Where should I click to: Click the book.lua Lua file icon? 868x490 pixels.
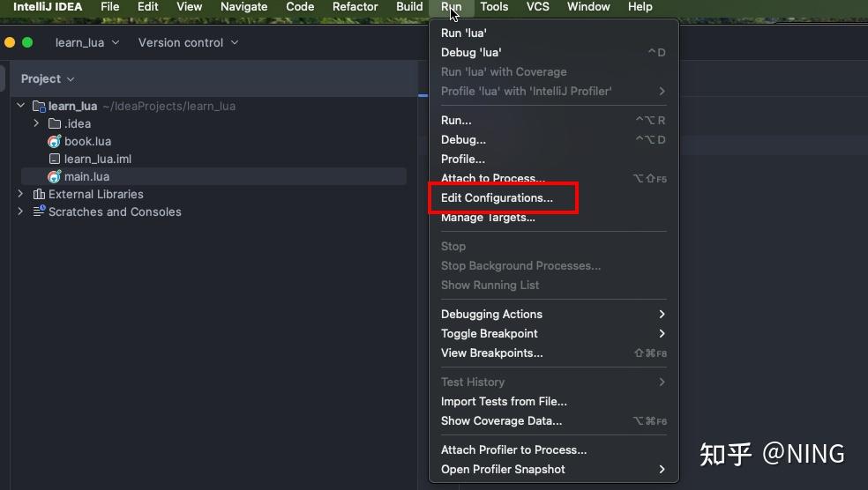click(55, 142)
